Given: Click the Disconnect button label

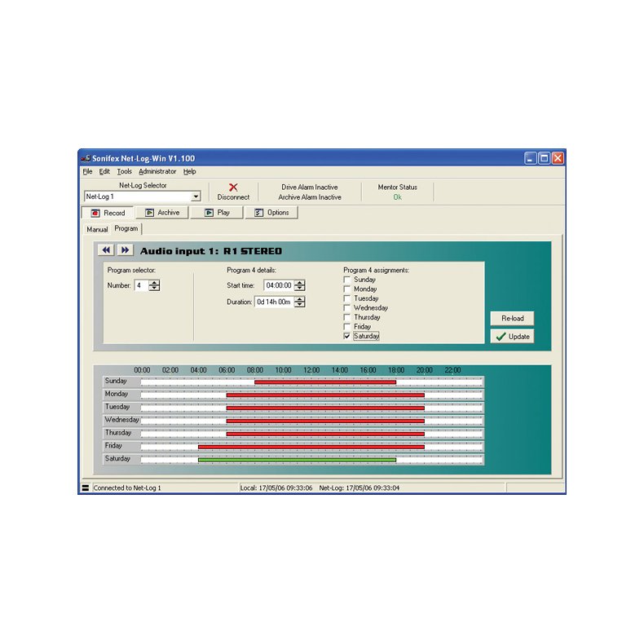Looking at the screenshot, I should pos(233,197).
